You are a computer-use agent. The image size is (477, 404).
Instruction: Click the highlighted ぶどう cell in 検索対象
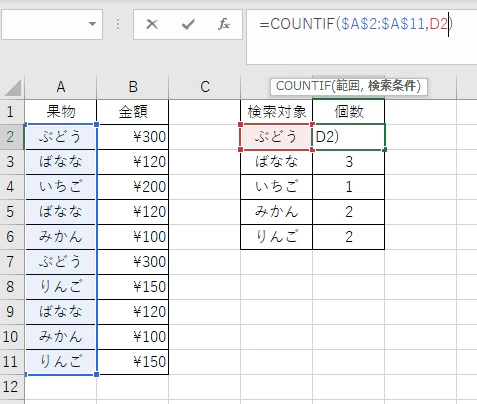click(x=276, y=137)
